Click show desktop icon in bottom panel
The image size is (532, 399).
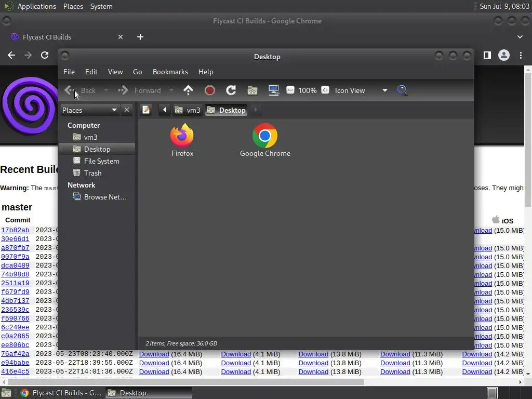[6, 393]
